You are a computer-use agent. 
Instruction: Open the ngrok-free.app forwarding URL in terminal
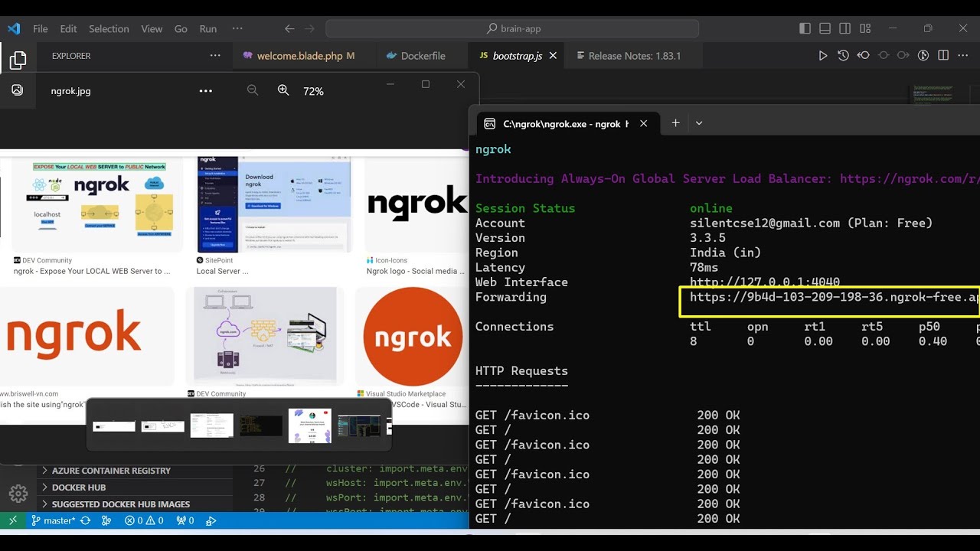pos(835,297)
